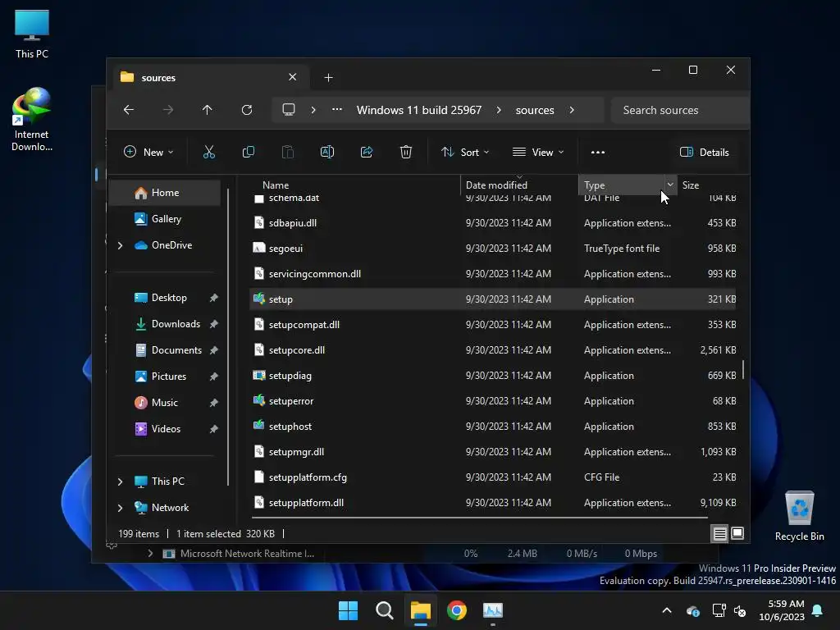The height and width of the screenshot is (630, 840).
Task: Click the sources breadcrumb segment
Action: (535, 110)
